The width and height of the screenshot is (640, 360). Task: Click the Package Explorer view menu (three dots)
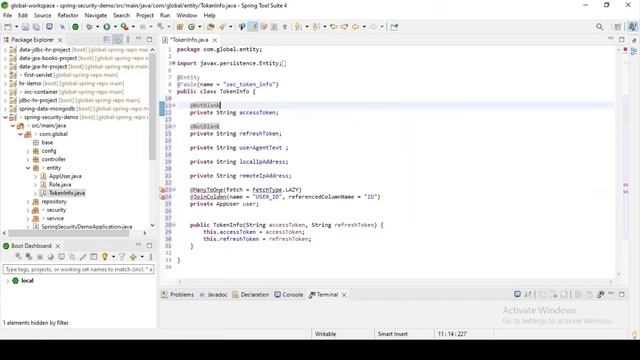[x=128, y=40]
